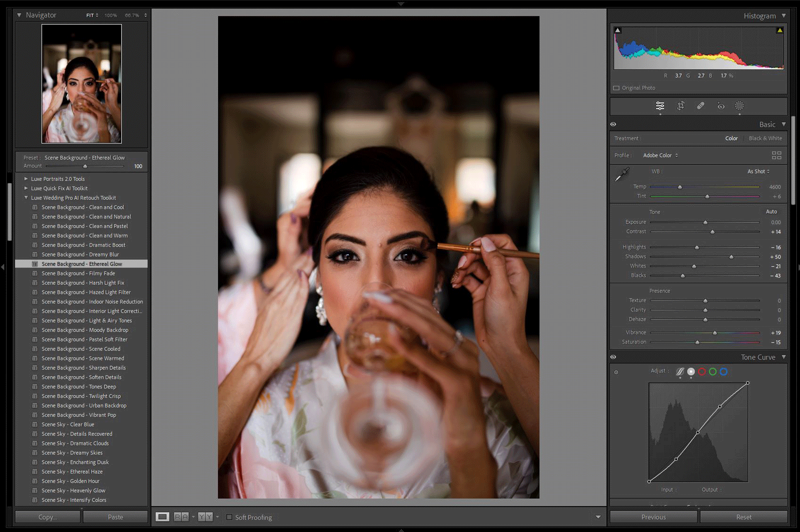
Task: Select the Edit sliders tool icon
Action: click(660, 106)
